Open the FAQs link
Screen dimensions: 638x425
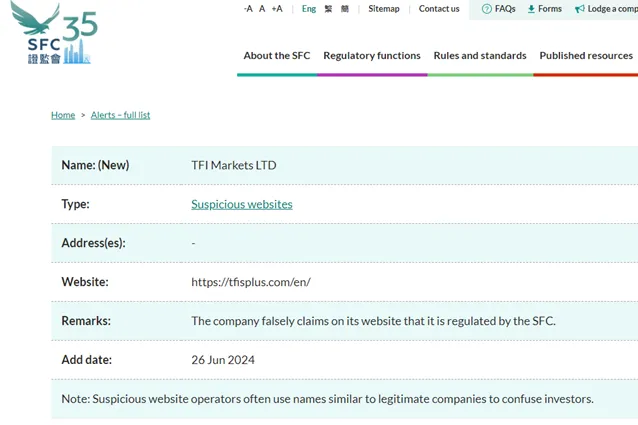[x=505, y=9]
